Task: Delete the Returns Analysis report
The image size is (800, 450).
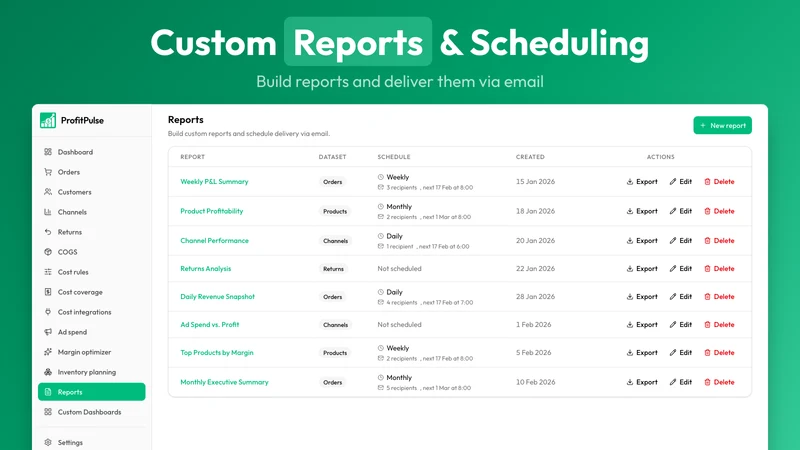Action: coord(719,268)
